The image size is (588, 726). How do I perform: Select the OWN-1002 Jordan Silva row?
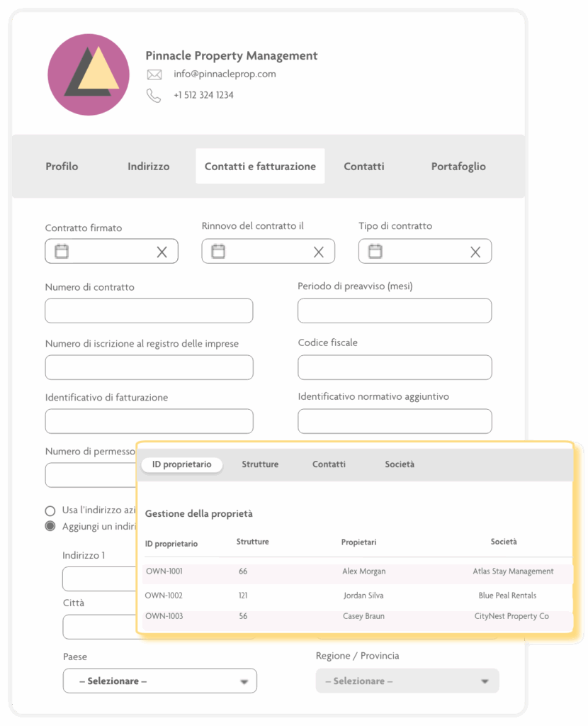(358, 596)
